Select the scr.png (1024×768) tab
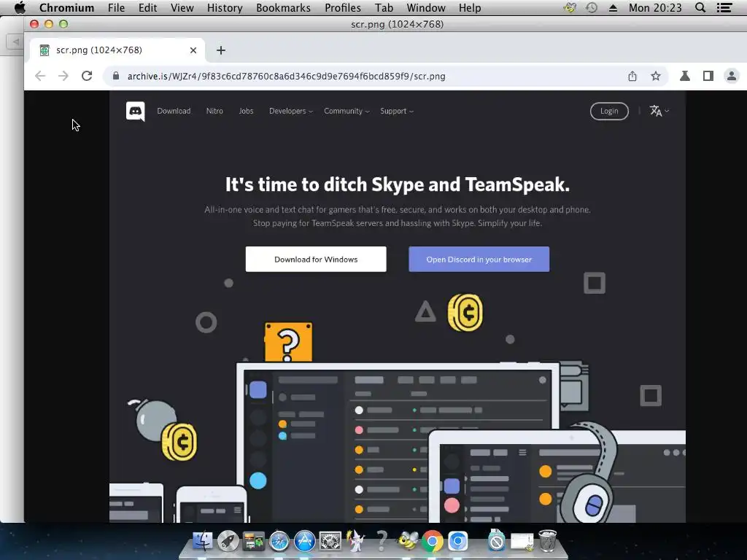 coord(117,50)
